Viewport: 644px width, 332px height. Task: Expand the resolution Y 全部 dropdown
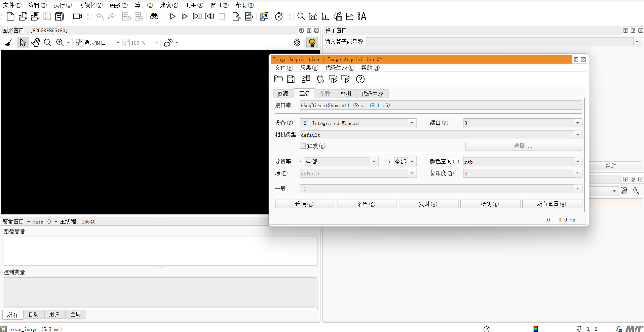coord(412,162)
